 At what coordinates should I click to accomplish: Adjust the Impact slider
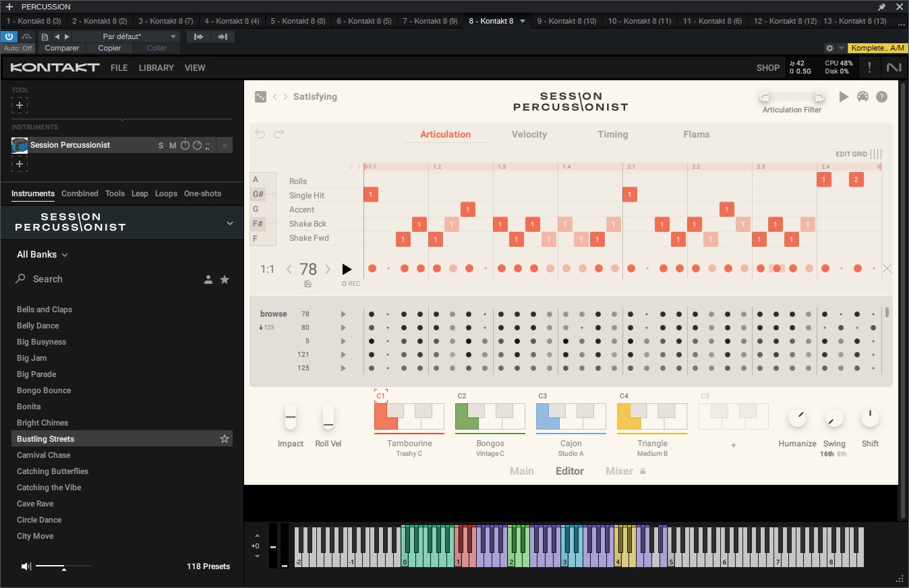click(x=291, y=418)
